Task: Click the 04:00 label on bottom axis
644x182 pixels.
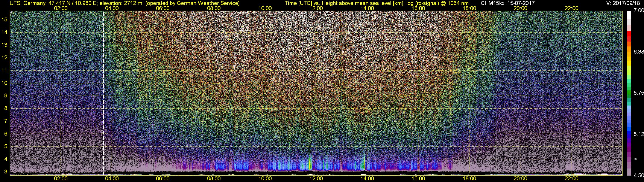Action: tap(112, 179)
